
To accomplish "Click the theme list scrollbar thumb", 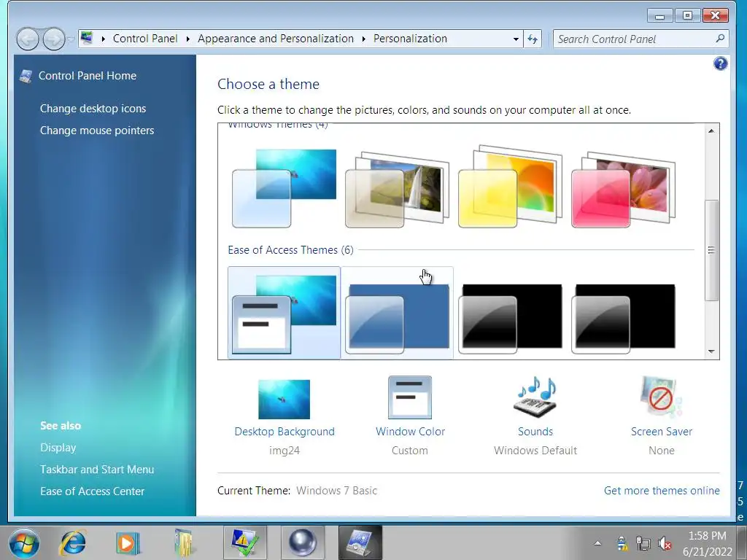I will [711, 250].
